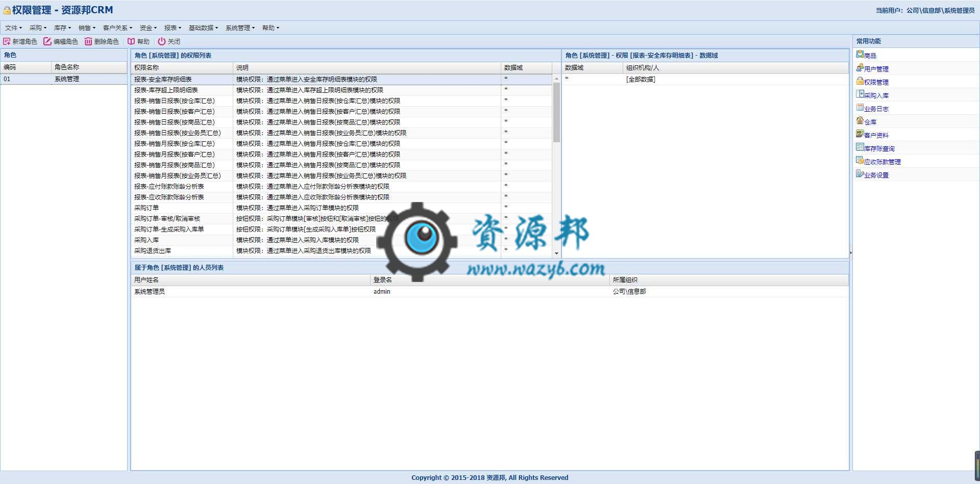This screenshot has height=484, width=980.
Task: Collapse the 常用功能 side panel arrow
Action: click(x=851, y=252)
